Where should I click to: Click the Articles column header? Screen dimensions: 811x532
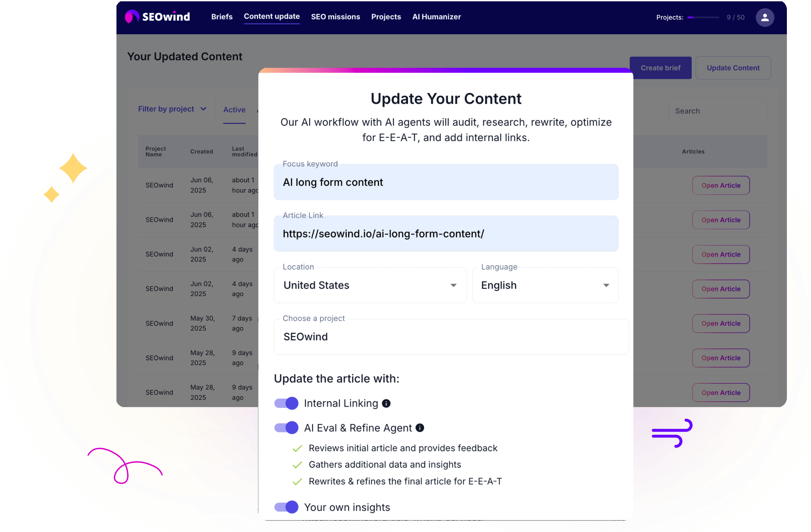point(693,151)
